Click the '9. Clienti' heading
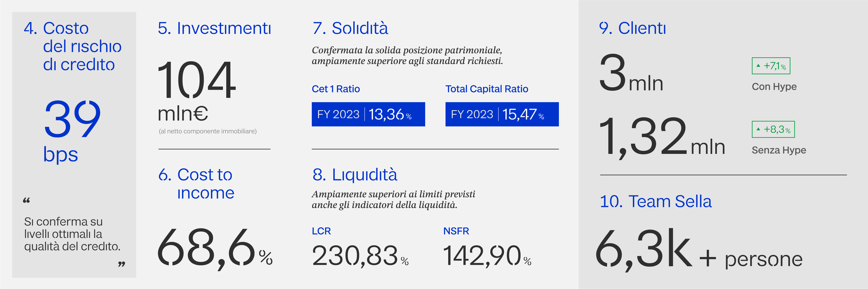The image size is (868, 289). 632,28
